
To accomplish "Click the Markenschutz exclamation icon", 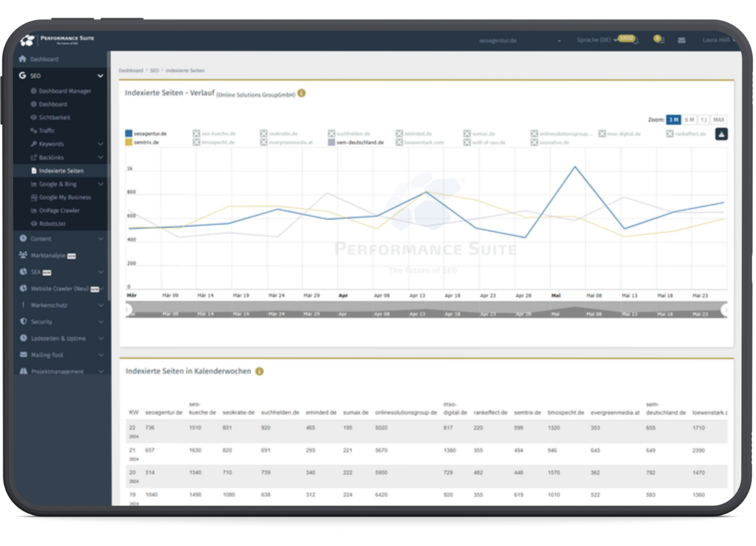I will (x=23, y=305).
